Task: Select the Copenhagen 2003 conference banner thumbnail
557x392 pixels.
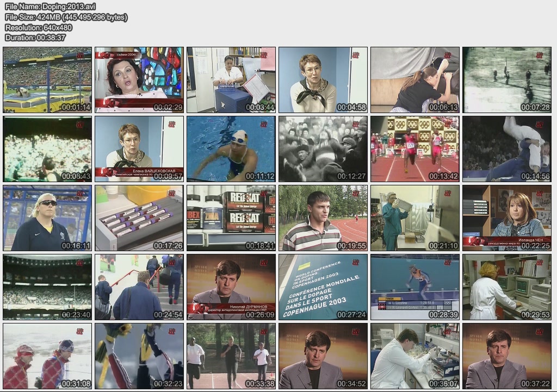Action: coord(323,287)
